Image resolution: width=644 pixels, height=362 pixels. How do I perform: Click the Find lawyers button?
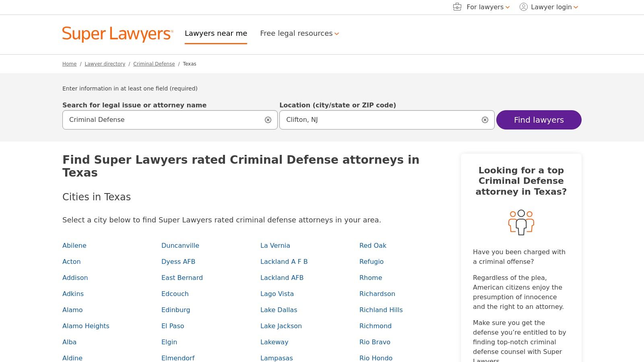click(x=539, y=119)
